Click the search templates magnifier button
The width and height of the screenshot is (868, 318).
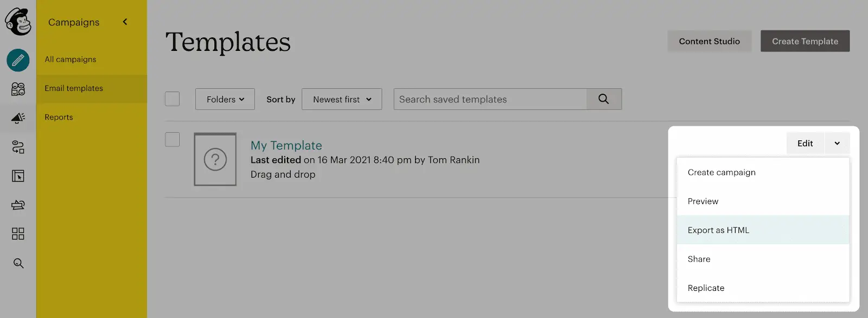coord(604,99)
